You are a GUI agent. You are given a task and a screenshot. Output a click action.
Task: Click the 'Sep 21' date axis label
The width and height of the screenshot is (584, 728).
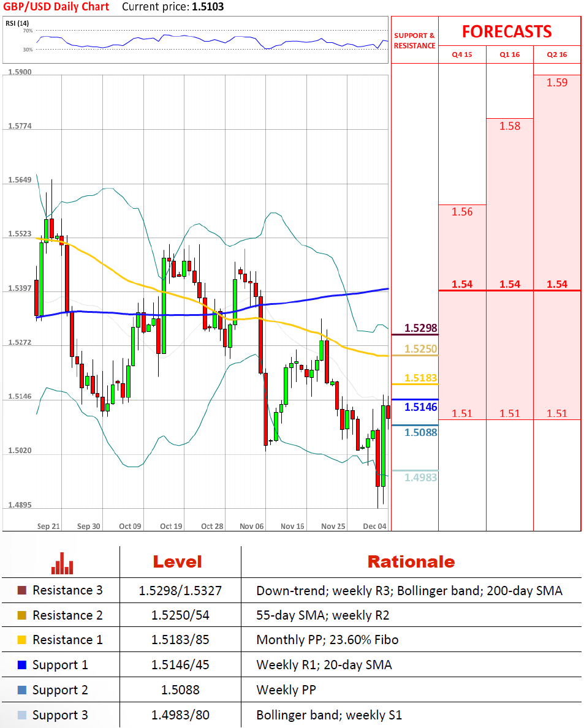[x=48, y=526]
